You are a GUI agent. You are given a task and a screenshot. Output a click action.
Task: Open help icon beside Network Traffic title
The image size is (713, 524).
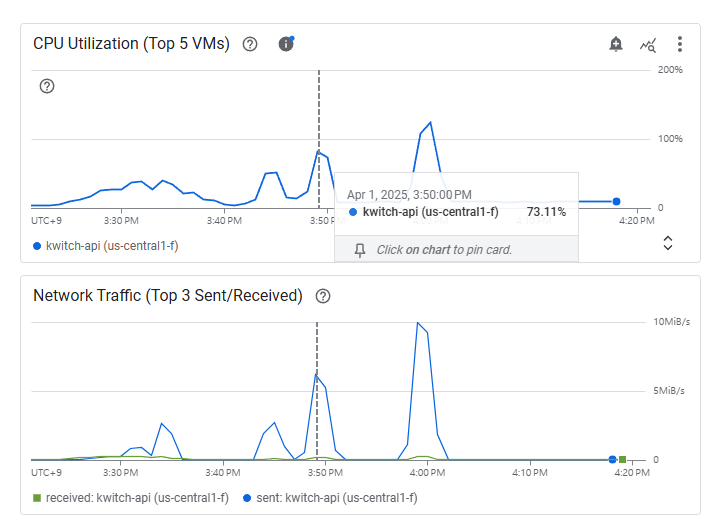pos(323,296)
